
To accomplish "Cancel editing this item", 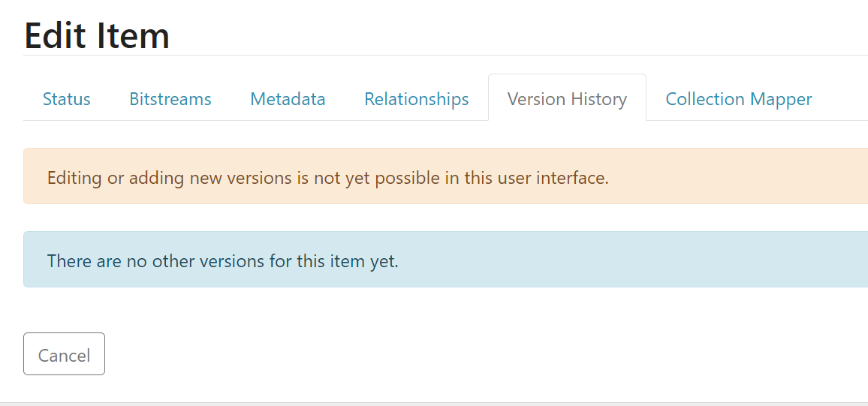I will click(64, 354).
